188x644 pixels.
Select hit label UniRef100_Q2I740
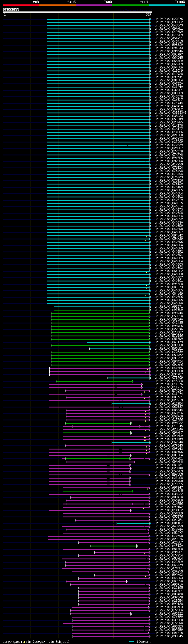pyautogui.click(x=169, y=87)
